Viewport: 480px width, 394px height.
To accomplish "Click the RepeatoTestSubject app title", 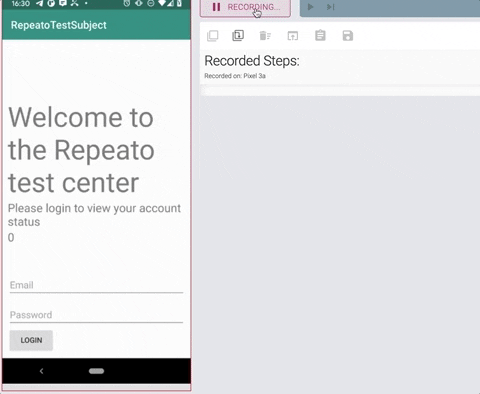I will pyautogui.click(x=59, y=25).
